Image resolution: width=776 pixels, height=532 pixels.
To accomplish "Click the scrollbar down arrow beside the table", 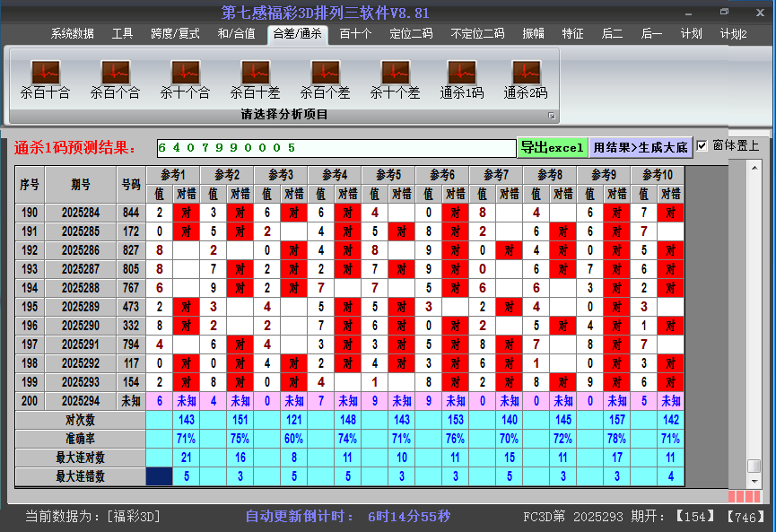I will pyautogui.click(x=754, y=480).
